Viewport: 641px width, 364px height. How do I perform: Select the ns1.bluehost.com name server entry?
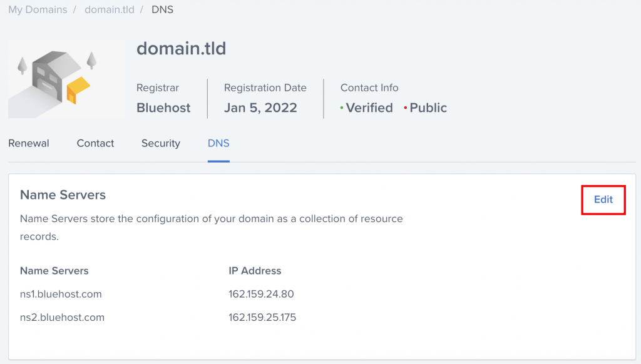60,294
